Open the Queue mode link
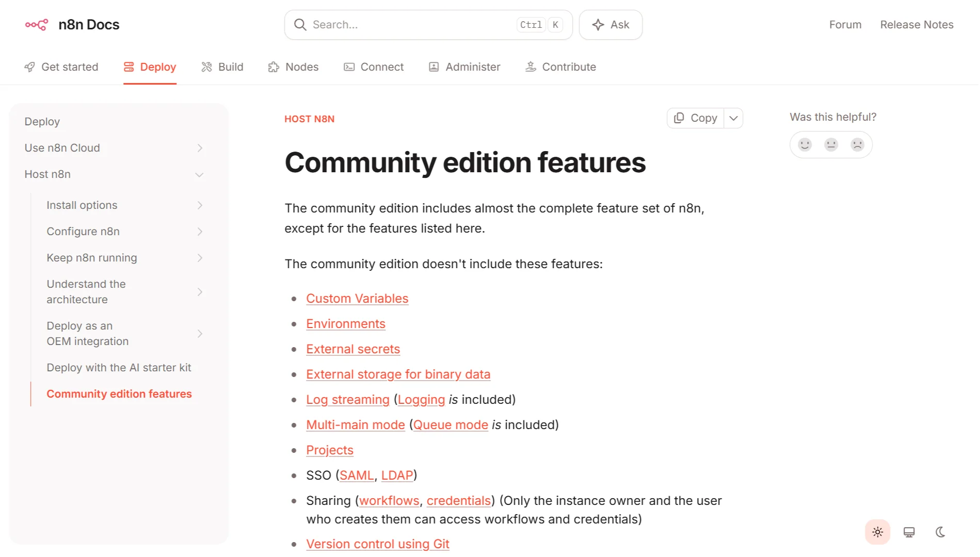 [451, 425]
